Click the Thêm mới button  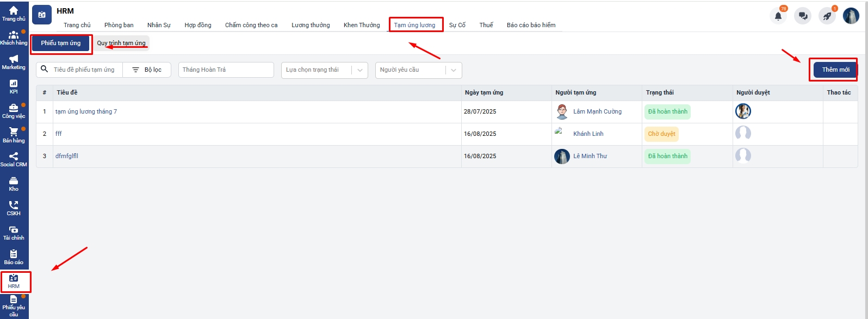[835, 70]
